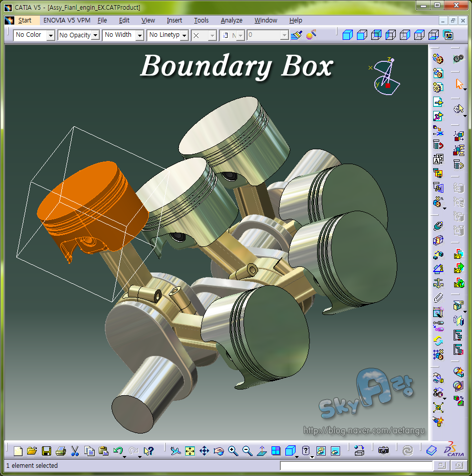Click the Paste icon in the standard toolbar
The width and height of the screenshot is (472, 476).
103,450
